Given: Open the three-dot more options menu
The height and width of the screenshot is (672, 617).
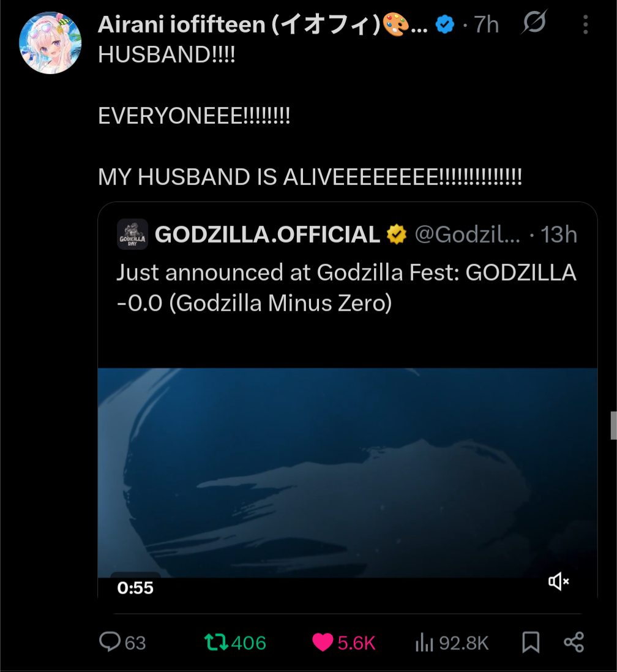Looking at the screenshot, I should tap(585, 25).
